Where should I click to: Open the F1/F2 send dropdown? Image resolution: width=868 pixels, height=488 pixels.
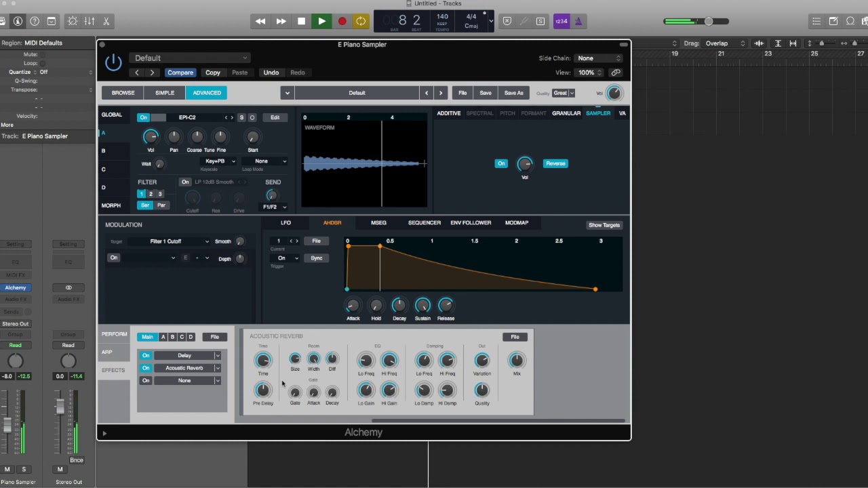(274, 207)
